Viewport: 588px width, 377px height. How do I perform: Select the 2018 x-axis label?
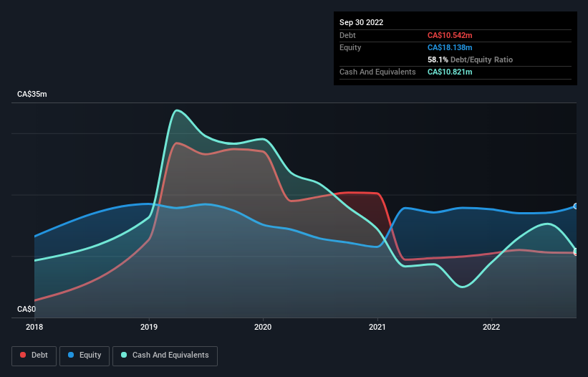tap(34, 327)
